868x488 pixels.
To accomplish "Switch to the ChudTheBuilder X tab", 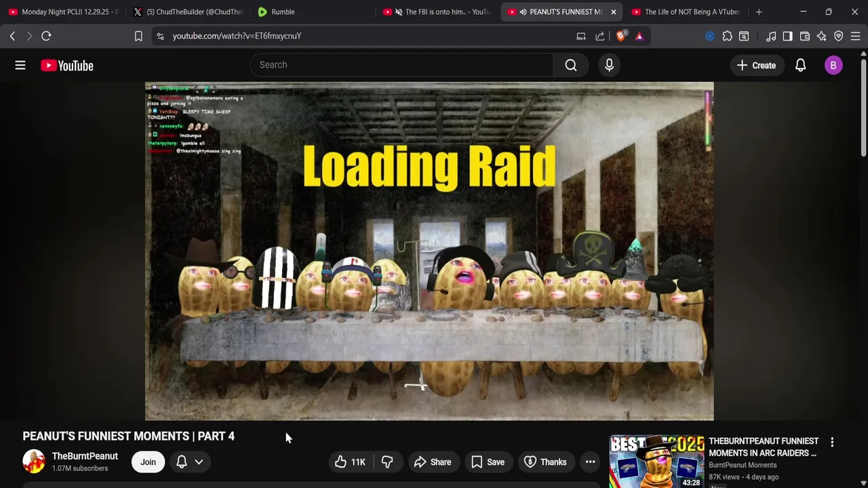I will coord(188,12).
